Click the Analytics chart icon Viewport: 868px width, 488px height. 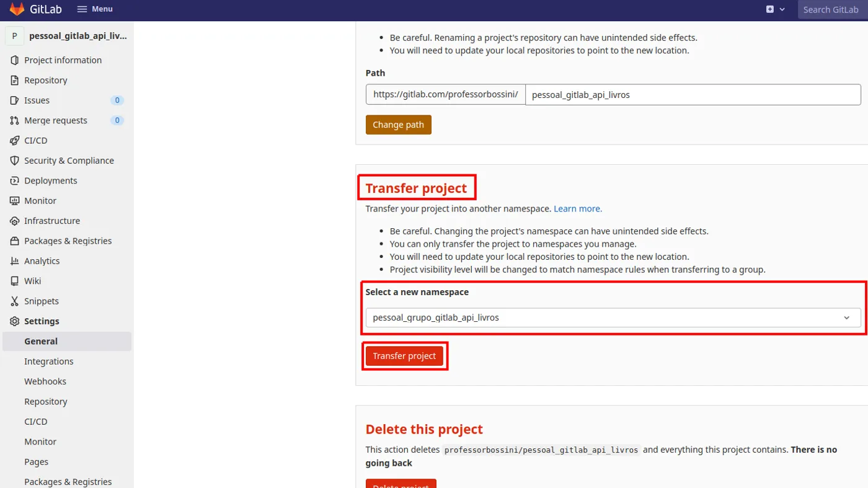pyautogui.click(x=15, y=261)
